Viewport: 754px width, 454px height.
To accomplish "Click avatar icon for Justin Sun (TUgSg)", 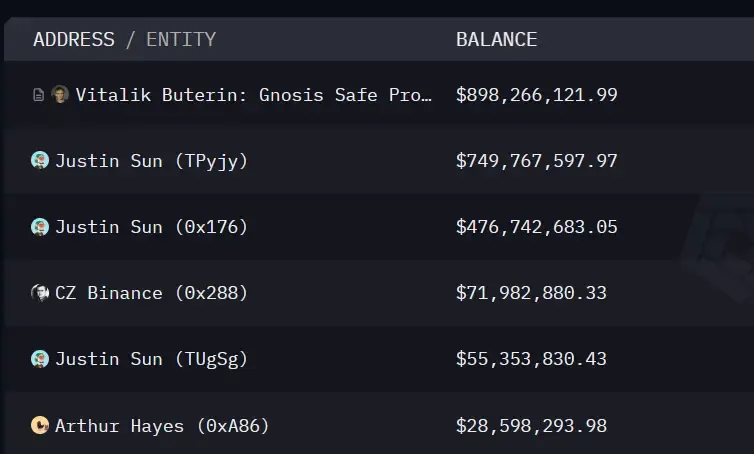I will (40, 359).
